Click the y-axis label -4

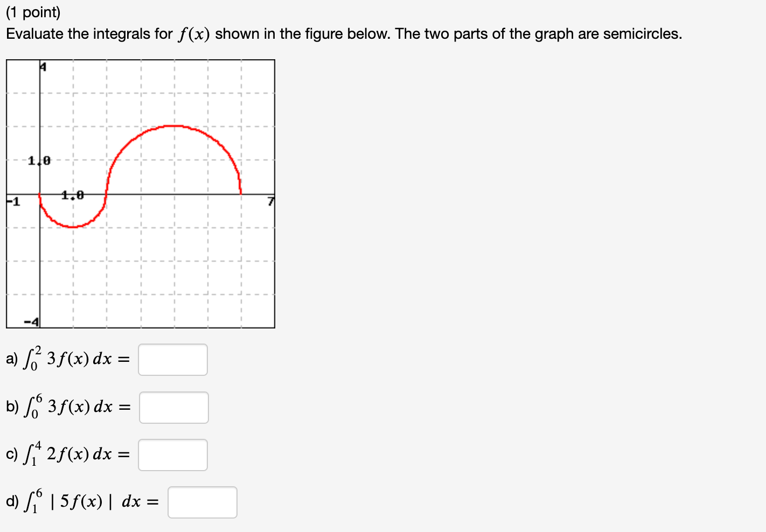pos(31,321)
